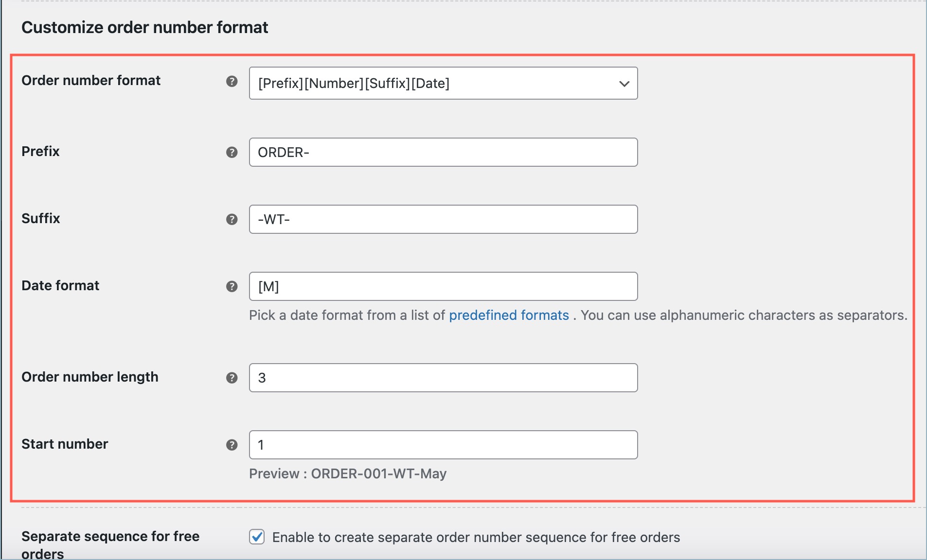Click inside the Prefix input showing ORDER-

pyautogui.click(x=443, y=152)
